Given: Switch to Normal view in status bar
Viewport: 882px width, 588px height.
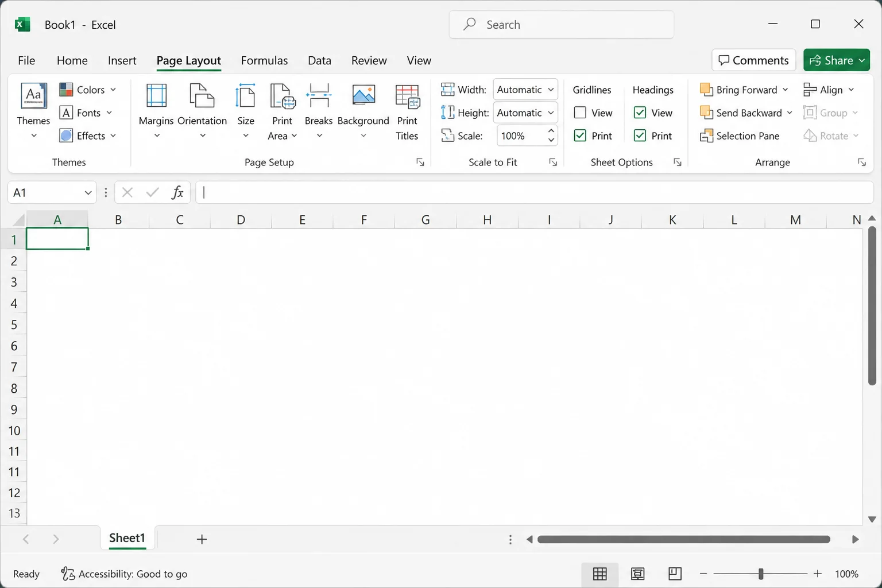Looking at the screenshot, I should tap(600, 574).
